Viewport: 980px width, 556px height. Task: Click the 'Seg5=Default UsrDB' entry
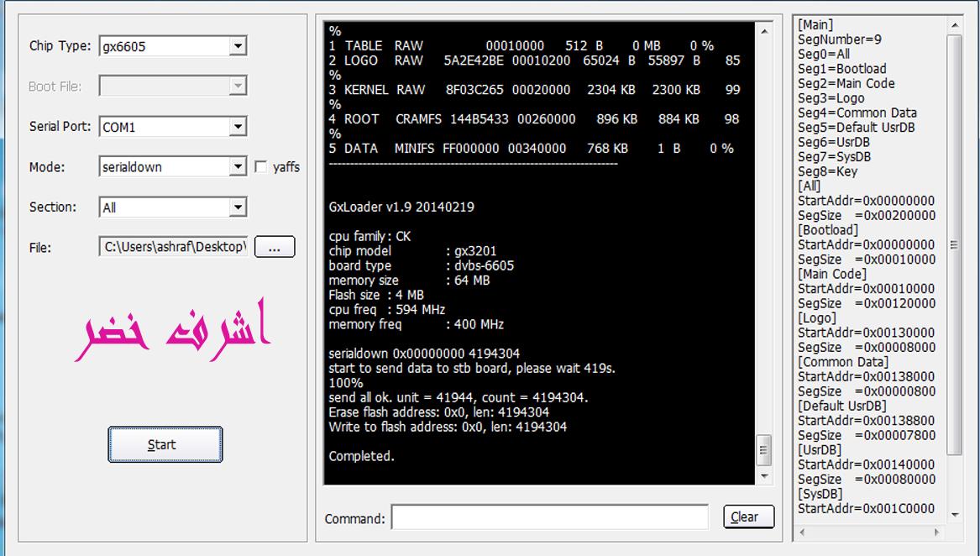(x=857, y=128)
